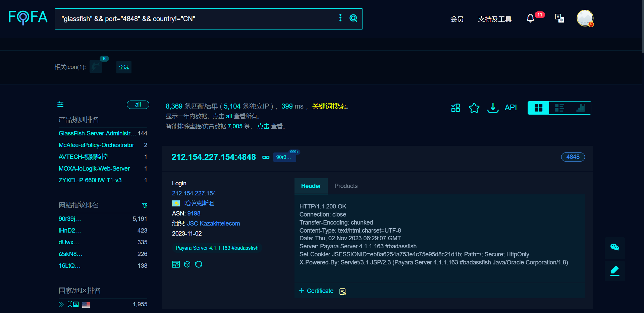
Task: Expand the Certificate section
Action: point(316,291)
